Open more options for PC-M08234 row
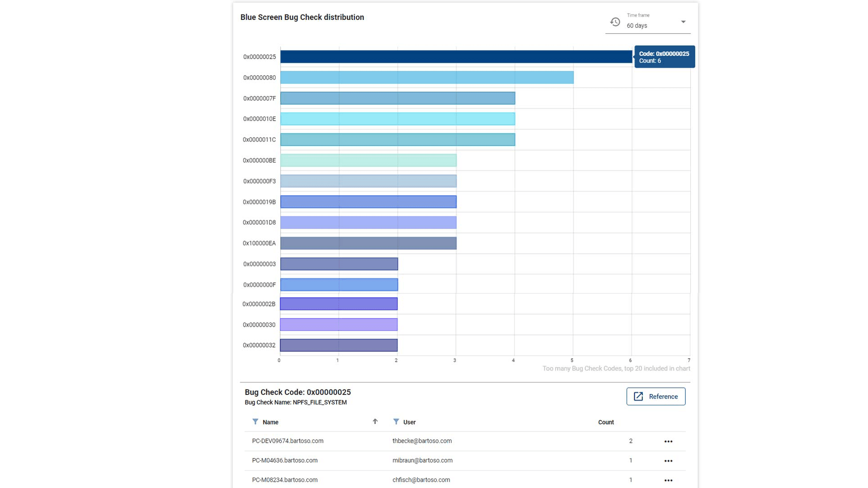Image resolution: width=868 pixels, height=488 pixels. pos(668,480)
